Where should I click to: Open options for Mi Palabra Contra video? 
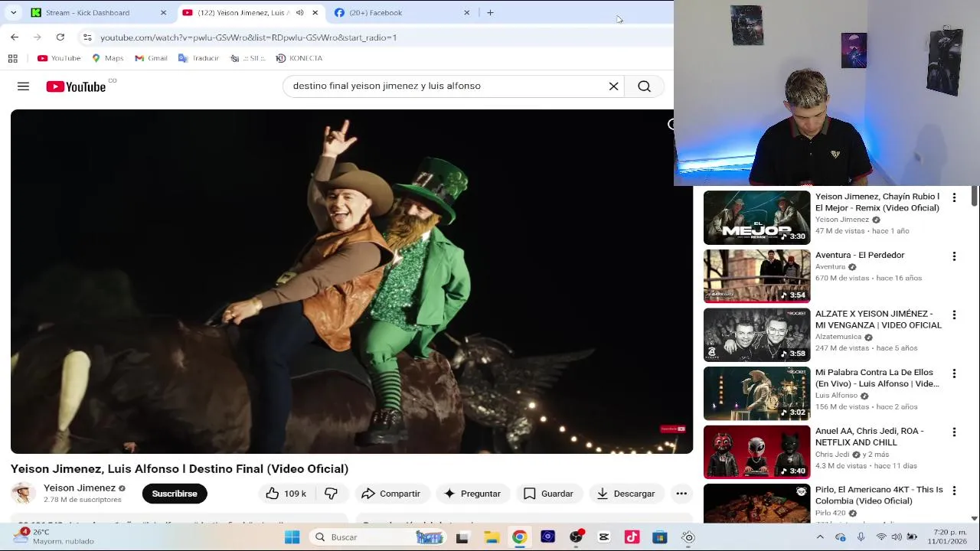[x=954, y=373]
